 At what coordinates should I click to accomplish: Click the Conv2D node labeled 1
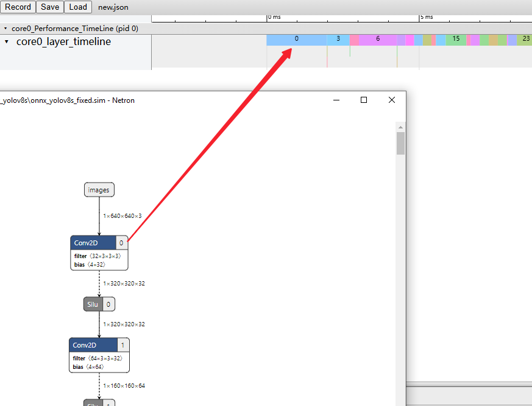(92, 345)
